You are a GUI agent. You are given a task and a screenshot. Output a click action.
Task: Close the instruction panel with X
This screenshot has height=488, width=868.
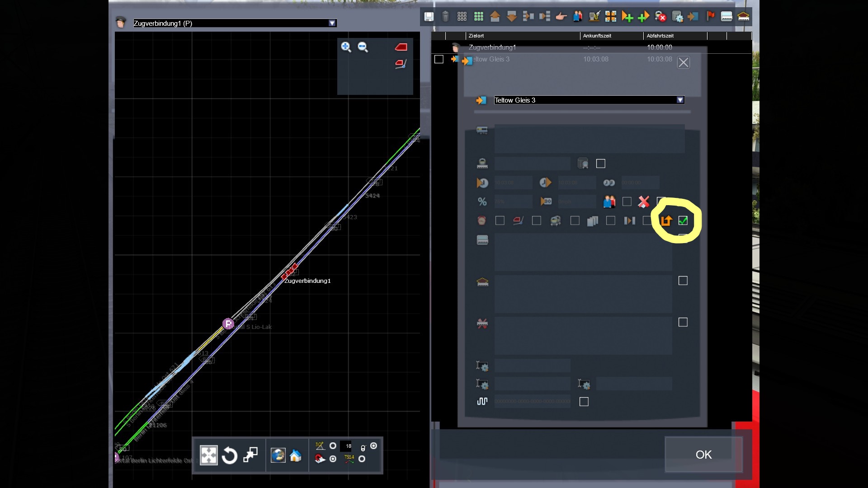683,62
